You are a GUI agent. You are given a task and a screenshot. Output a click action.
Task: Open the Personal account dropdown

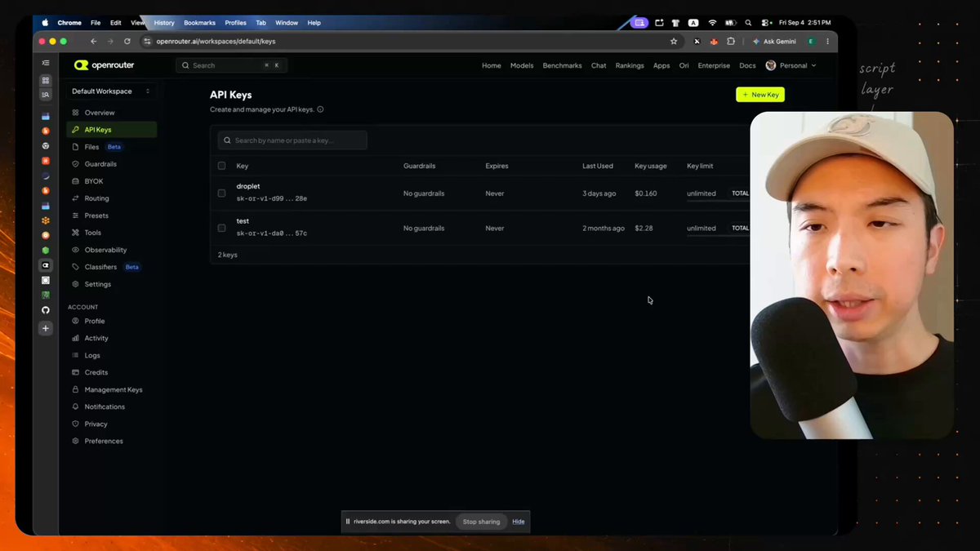coord(791,65)
